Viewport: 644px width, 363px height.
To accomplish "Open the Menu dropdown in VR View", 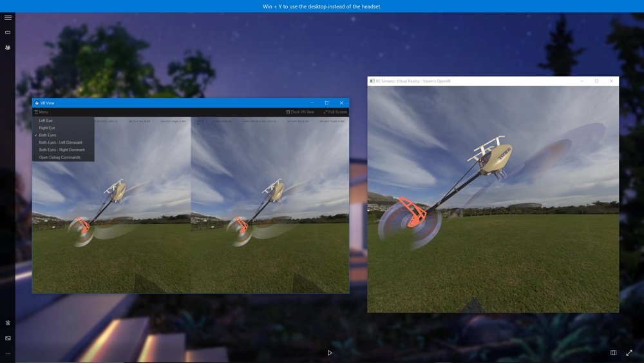I will [41, 112].
